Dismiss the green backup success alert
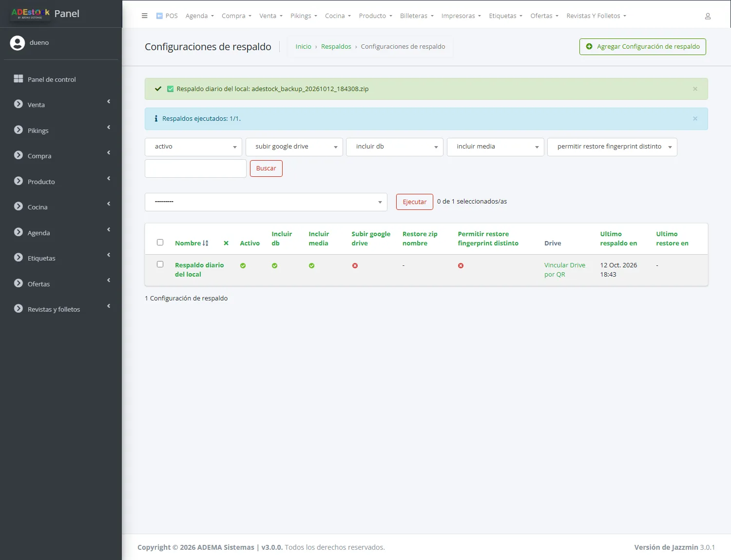This screenshot has width=731, height=560. [x=695, y=89]
